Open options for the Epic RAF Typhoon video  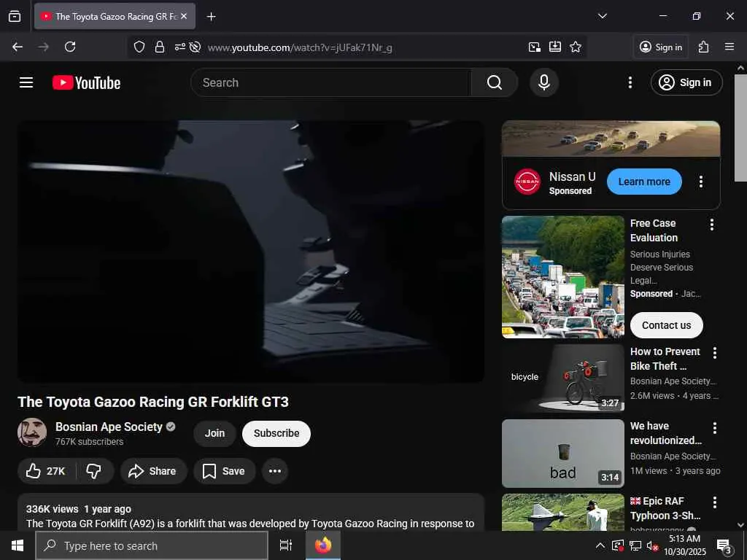coord(715,502)
